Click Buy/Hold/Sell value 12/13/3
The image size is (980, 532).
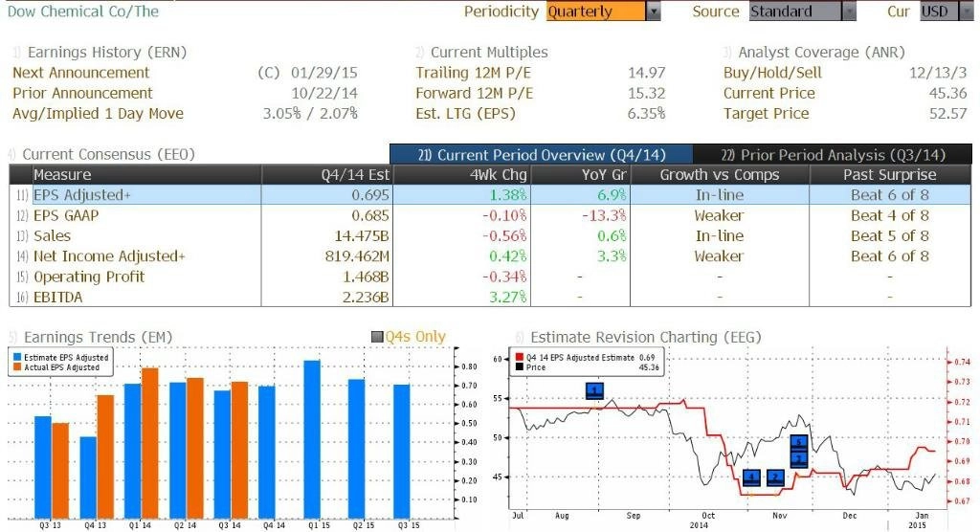[938, 73]
